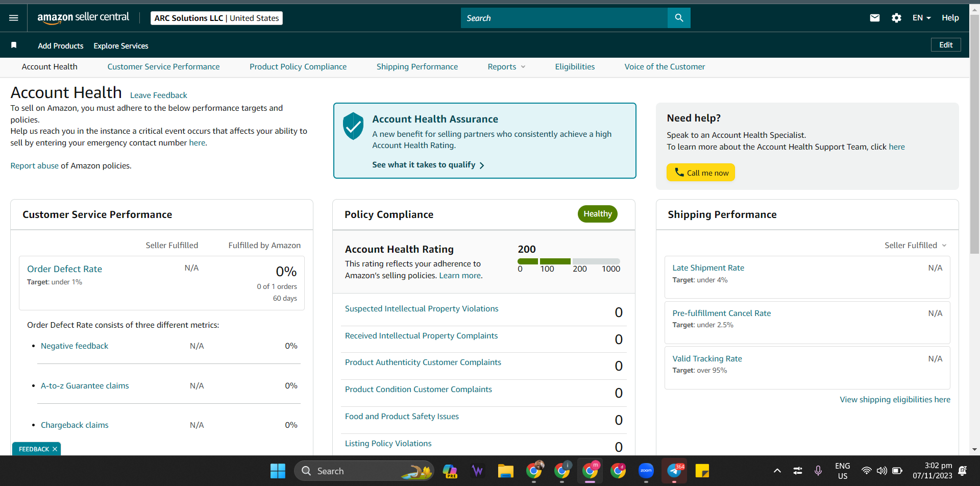This screenshot has width=980, height=486.
Task: Open Zoom from taskbar
Action: tap(646, 471)
